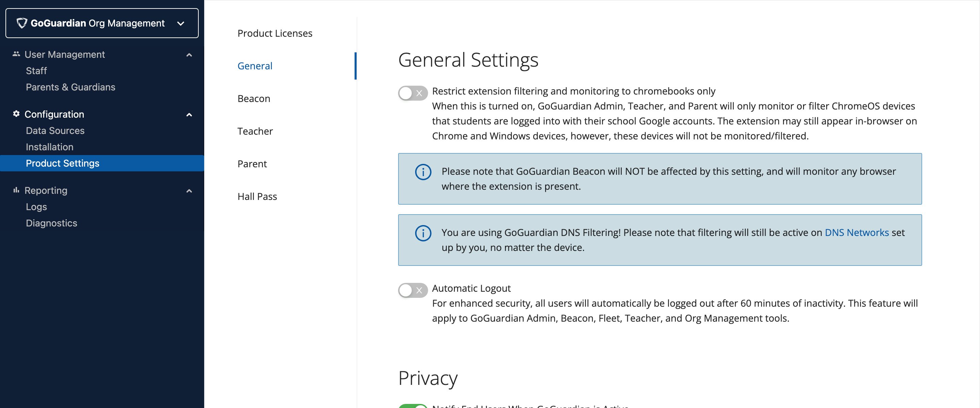
Task: Click the Privacy section heading
Action: (x=428, y=378)
